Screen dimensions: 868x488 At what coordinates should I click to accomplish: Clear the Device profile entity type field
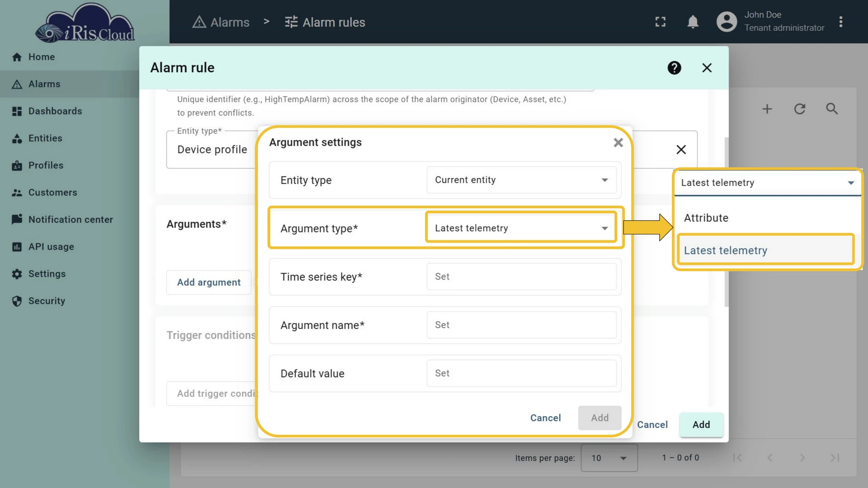pos(681,150)
